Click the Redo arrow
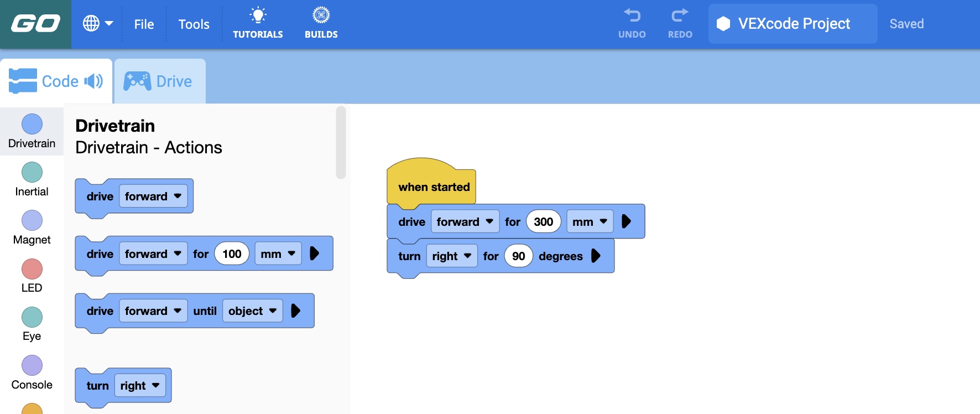 coord(680,15)
